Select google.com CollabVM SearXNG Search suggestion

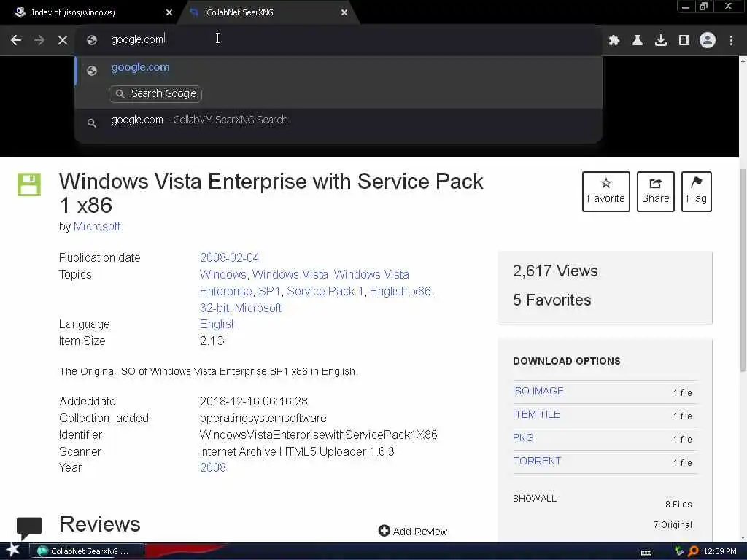pyautogui.click(x=338, y=120)
